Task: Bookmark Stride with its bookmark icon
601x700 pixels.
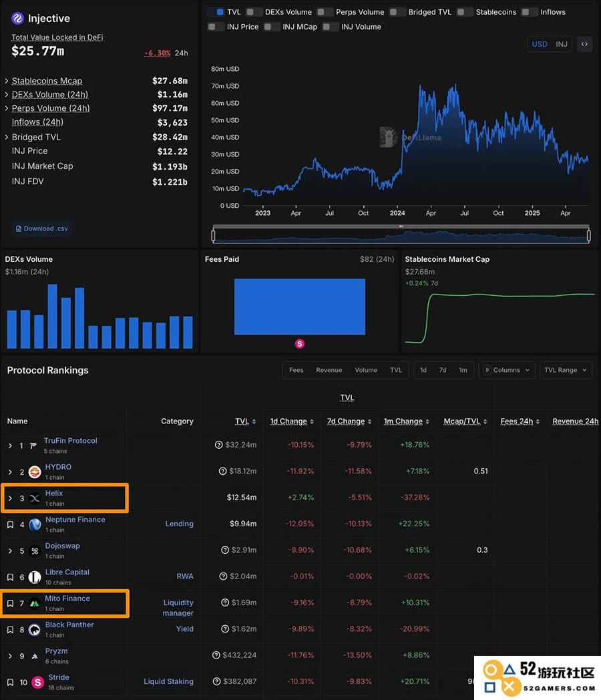Action: pyautogui.click(x=10, y=682)
